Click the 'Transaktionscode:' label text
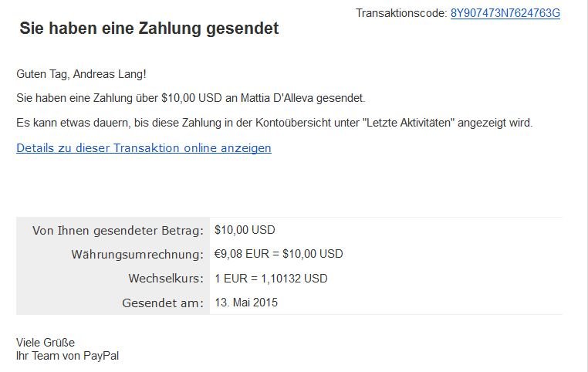 pyautogui.click(x=401, y=13)
